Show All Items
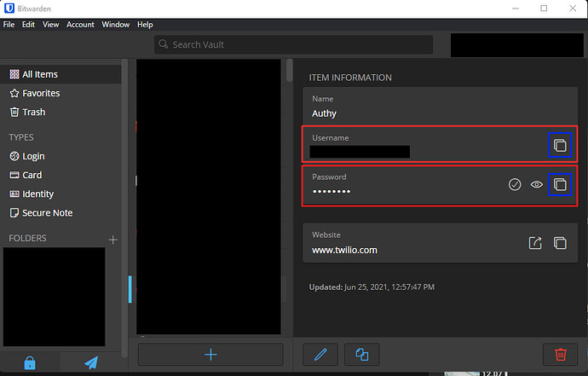 (61, 74)
